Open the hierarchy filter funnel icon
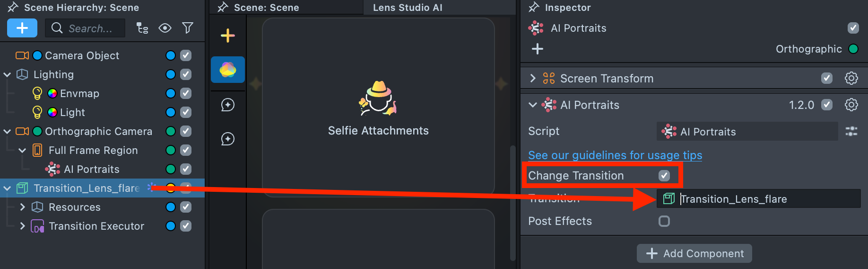This screenshot has height=269, width=868. pos(188,28)
